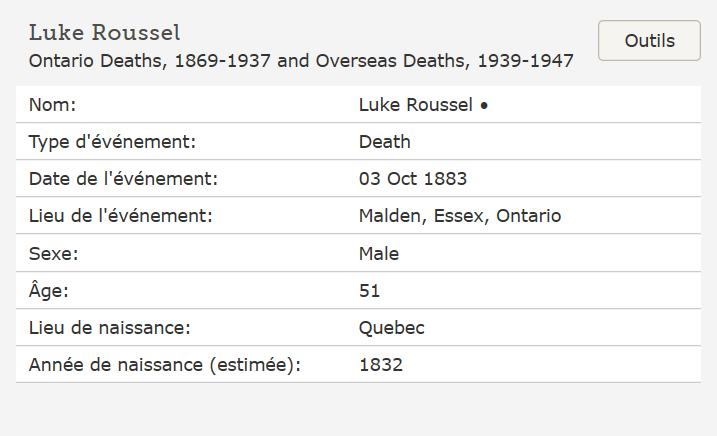Viewport: 717px width, 436px height.
Task: Click the Sexe field label
Action: (53, 254)
